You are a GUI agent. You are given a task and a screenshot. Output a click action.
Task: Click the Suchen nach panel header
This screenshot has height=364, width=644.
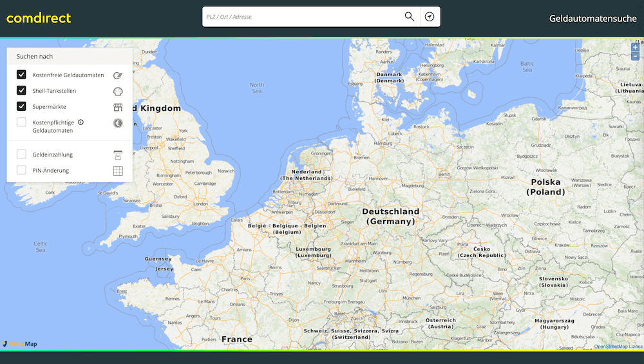click(70, 56)
